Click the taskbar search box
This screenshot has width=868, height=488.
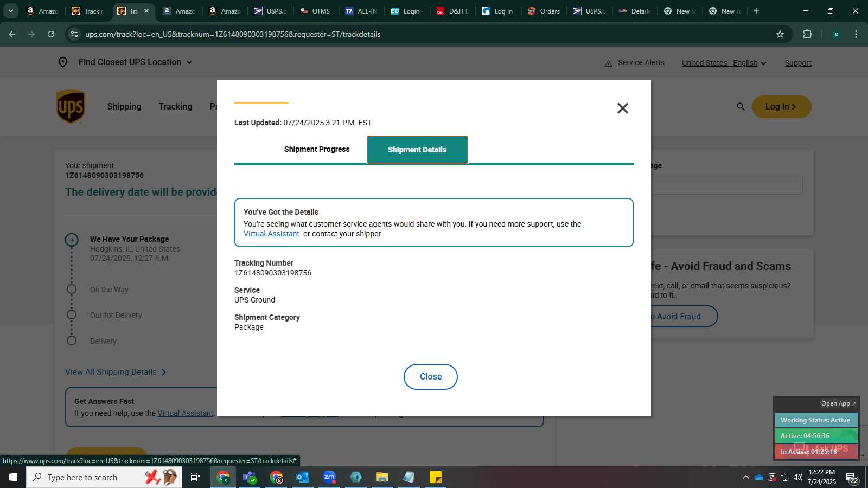coord(104,477)
